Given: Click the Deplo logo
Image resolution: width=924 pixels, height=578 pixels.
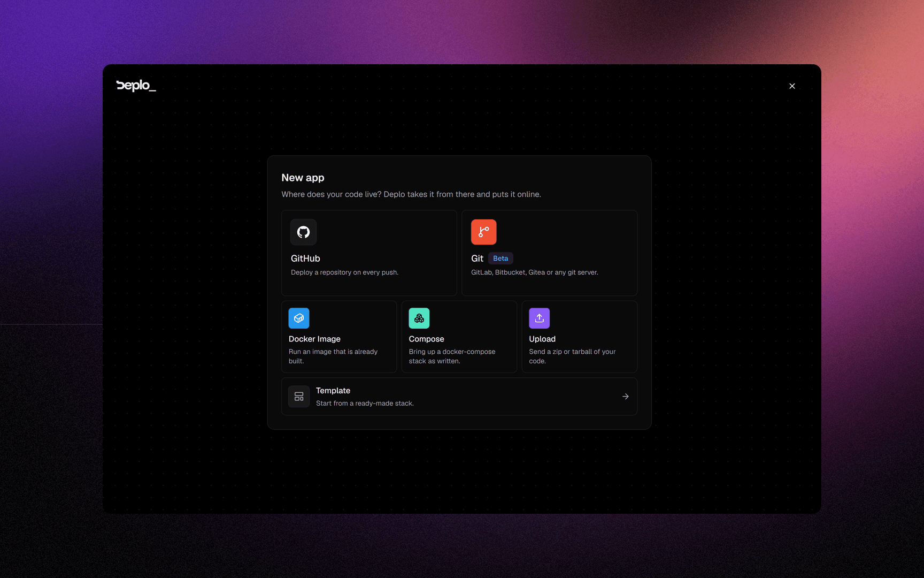Looking at the screenshot, I should click(136, 86).
